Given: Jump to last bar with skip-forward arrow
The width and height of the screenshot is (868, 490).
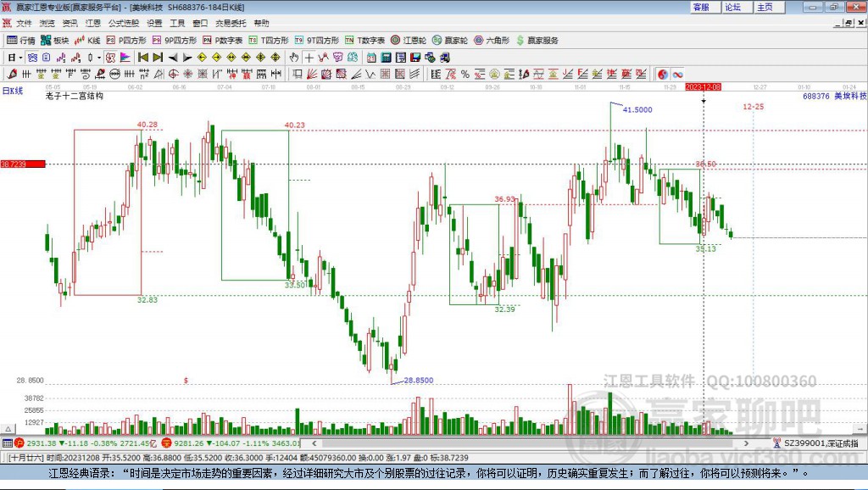Looking at the screenshot, I should pos(158,58).
